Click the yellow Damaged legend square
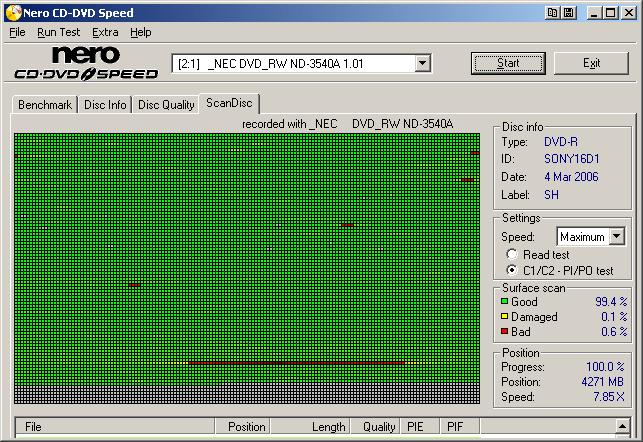 pyautogui.click(x=504, y=316)
